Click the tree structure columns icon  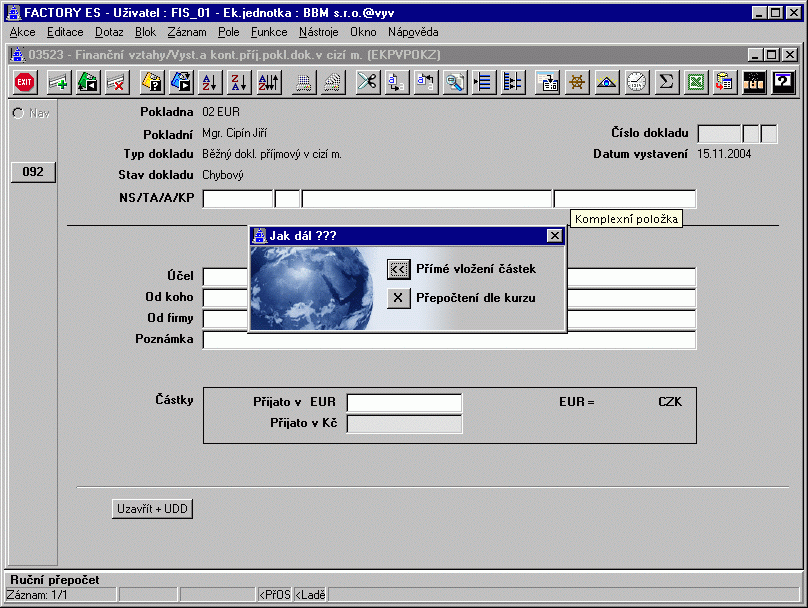click(513, 82)
